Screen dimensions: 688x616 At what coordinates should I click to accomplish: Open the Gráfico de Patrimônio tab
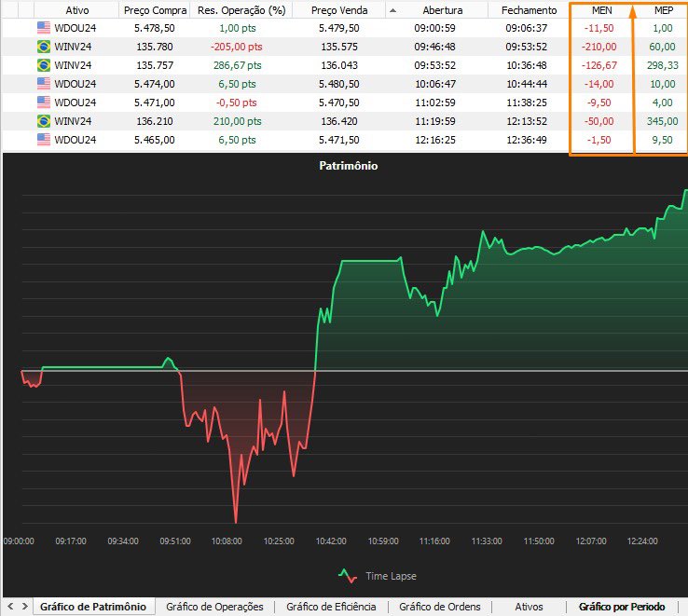click(x=93, y=607)
